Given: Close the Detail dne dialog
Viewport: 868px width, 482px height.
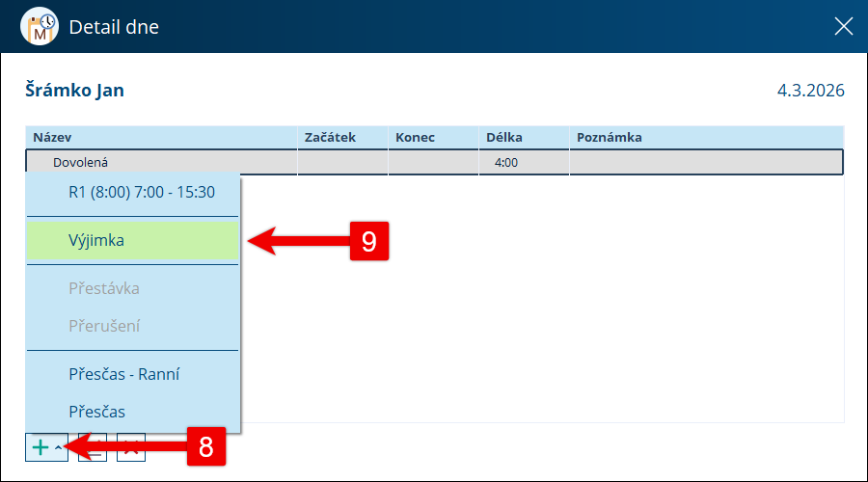Looking at the screenshot, I should [844, 26].
